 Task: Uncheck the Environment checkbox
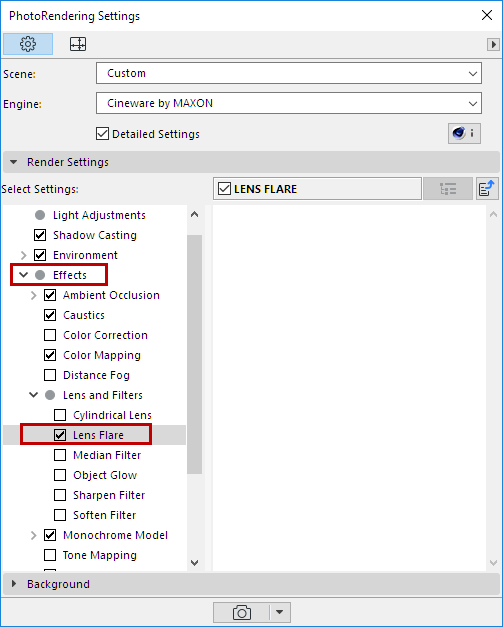(x=40, y=255)
